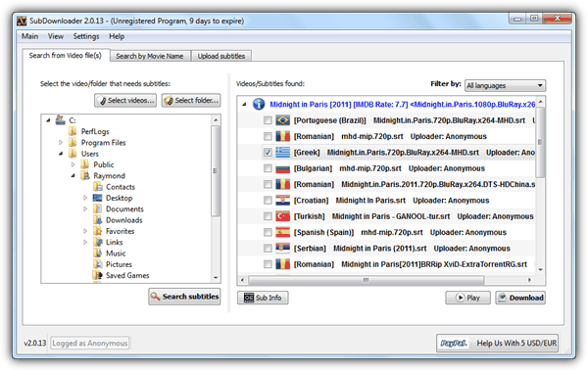588x370 pixels.
Task: Click the Bulgarian flag icon
Action: [x=283, y=168]
